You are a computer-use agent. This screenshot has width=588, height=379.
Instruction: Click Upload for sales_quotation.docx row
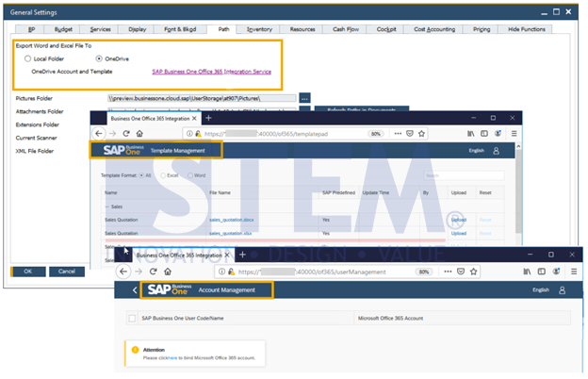[x=459, y=220]
